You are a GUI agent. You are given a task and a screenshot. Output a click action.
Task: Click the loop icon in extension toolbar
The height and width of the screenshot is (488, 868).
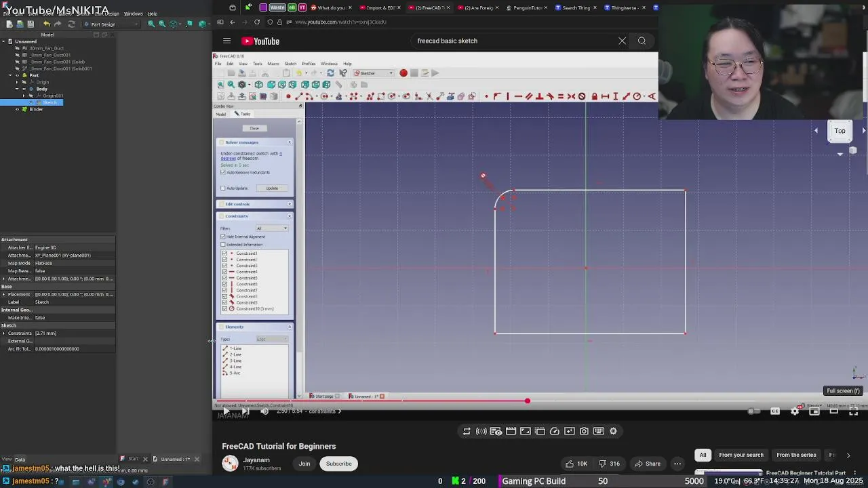pyautogui.click(x=467, y=431)
